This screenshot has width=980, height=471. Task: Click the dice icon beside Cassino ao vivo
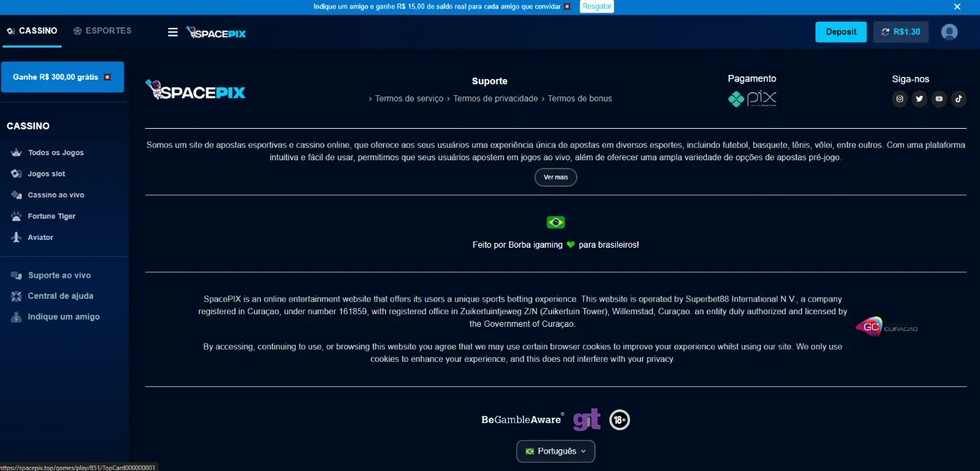tap(16, 195)
